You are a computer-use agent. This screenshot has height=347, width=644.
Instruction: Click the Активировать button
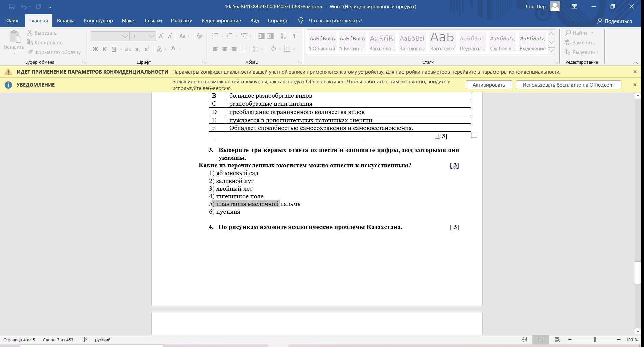489,85
